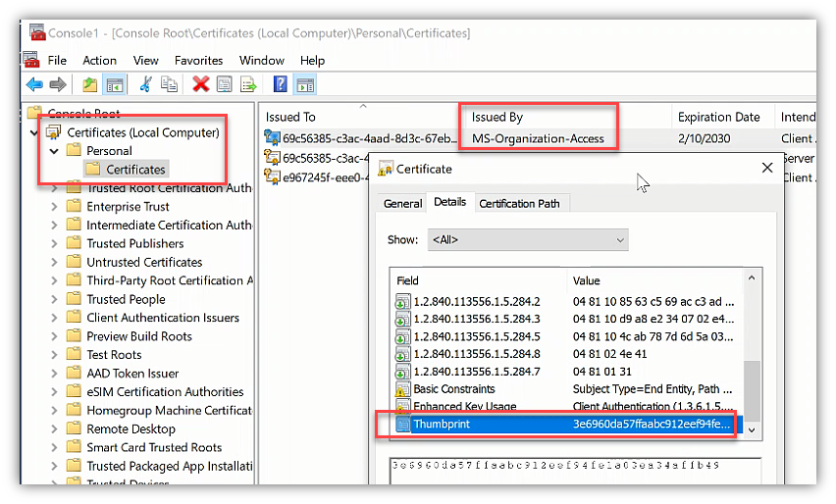Open the View menu
Screen dimensions: 836x504
145,61
